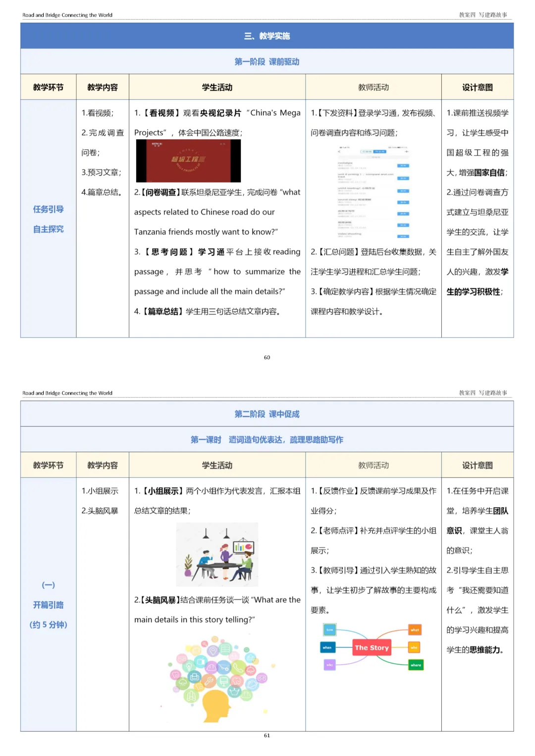Click the '开篇引路' cell text

pyautogui.click(x=49, y=605)
